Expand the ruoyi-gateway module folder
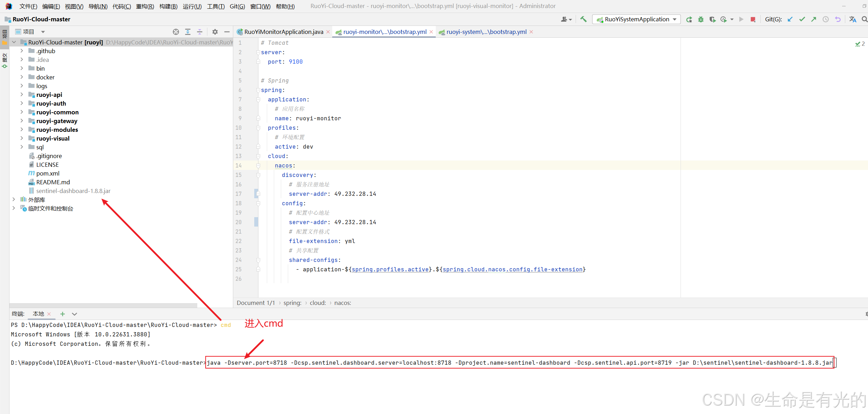 (x=22, y=121)
